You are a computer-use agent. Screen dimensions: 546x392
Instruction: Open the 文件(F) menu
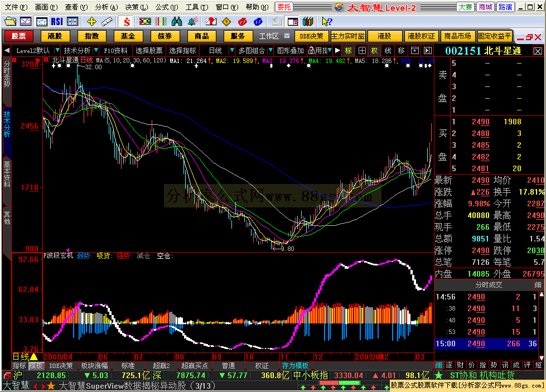tap(16, 7)
